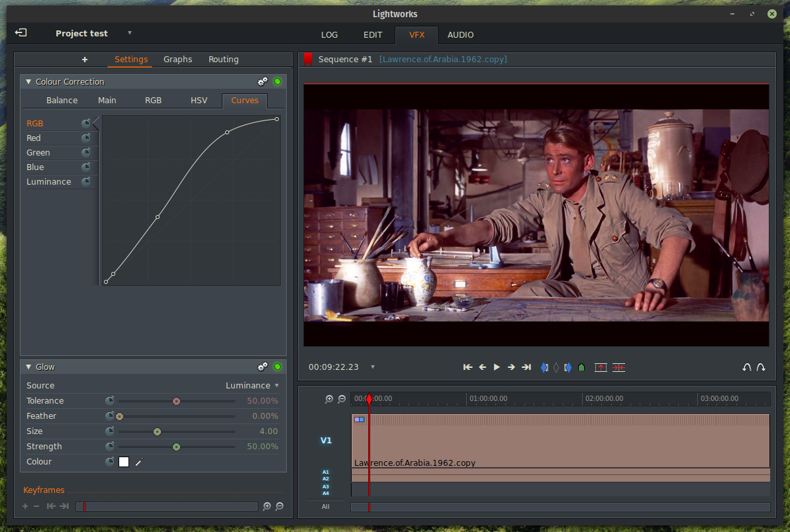790x532 pixels.
Task: Open Colour Correction settings cog icon
Action: click(262, 81)
